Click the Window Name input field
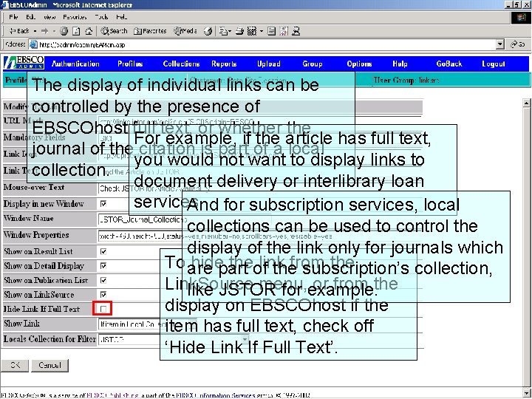This screenshot has width=532, height=399. click(184, 220)
